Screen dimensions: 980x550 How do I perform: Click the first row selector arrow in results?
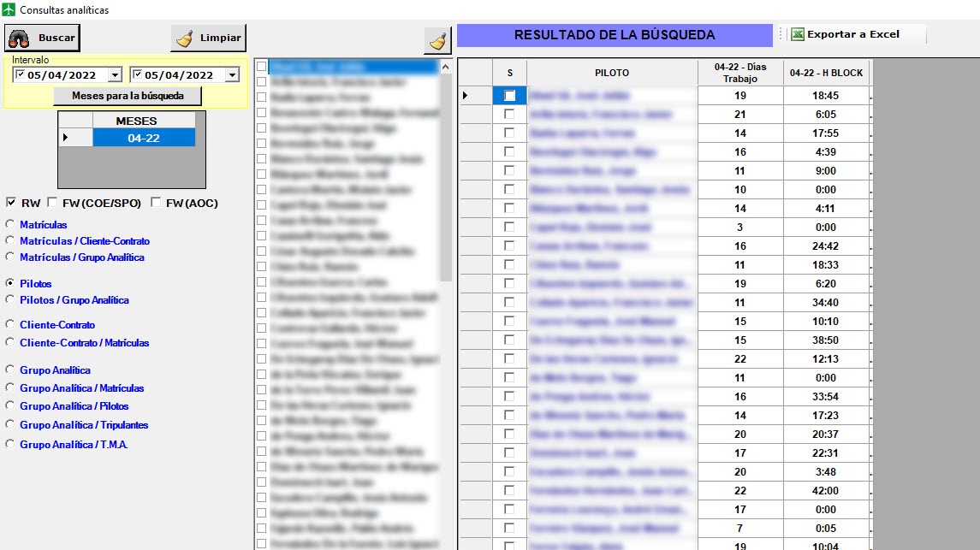click(x=465, y=96)
